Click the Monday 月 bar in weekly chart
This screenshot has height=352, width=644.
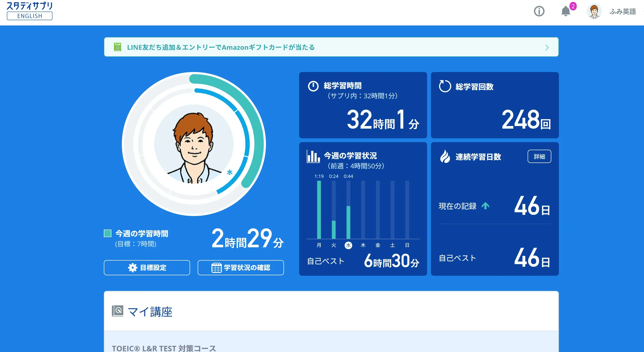point(319,210)
